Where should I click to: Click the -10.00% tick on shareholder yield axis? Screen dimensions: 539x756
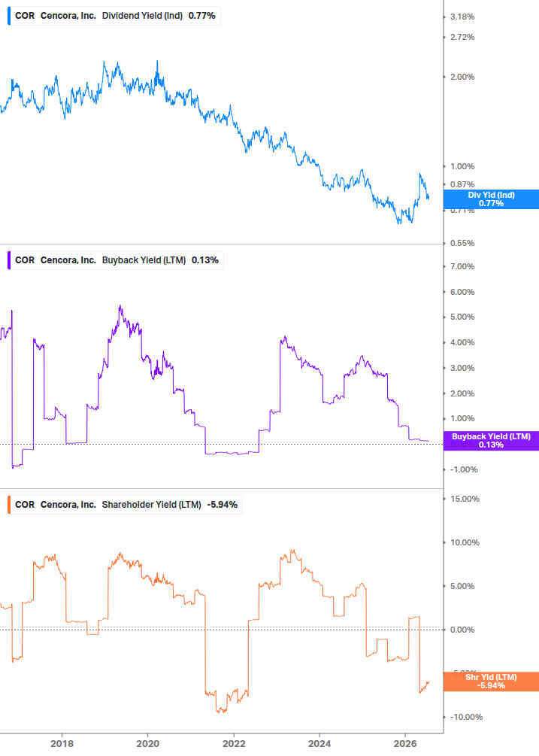(x=466, y=718)
